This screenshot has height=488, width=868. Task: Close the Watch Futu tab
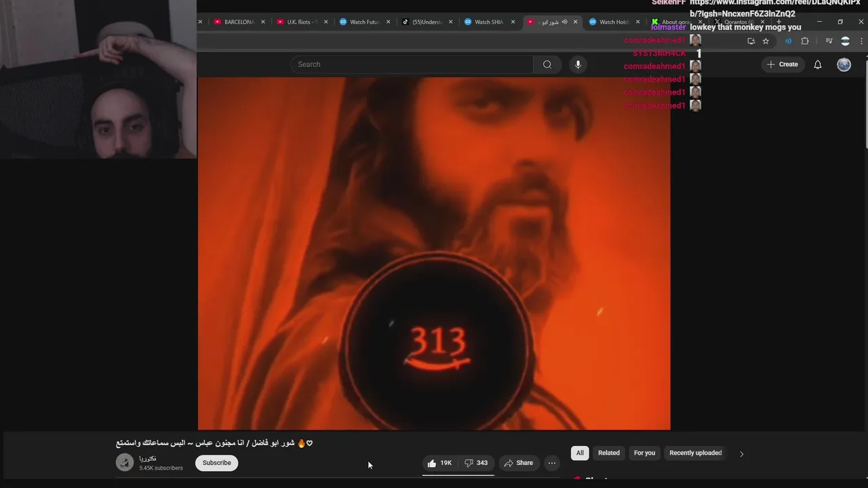coord(388,22)
